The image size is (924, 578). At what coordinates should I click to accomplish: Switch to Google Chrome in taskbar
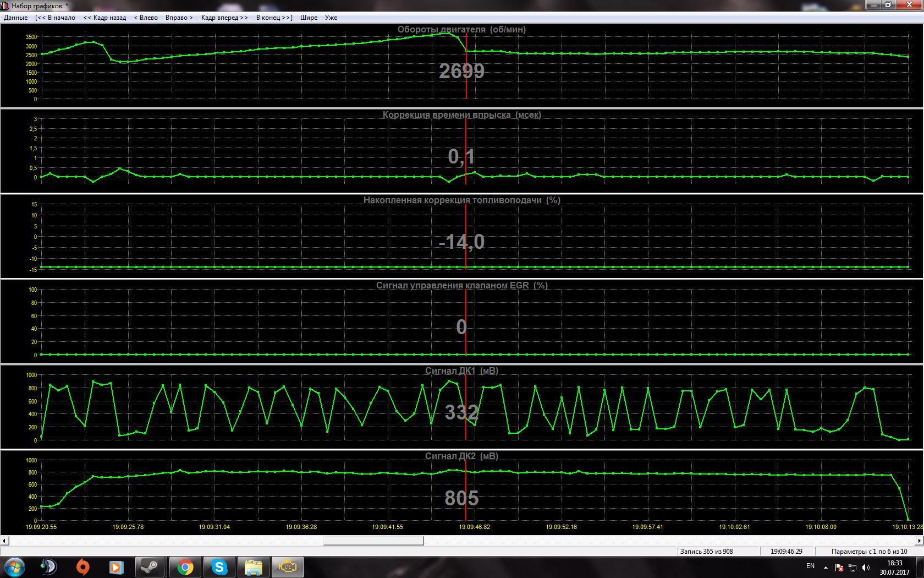[x=185, y=566]
